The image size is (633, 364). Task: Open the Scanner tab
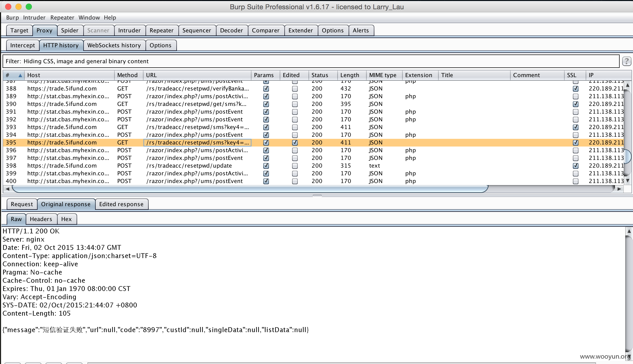(x=98, y=30)
